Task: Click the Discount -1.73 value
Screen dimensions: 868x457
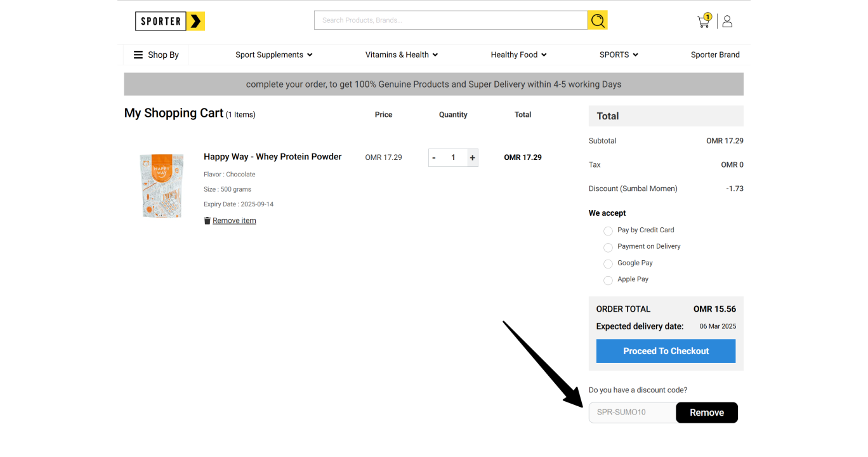Action: [x=735, y=189]
